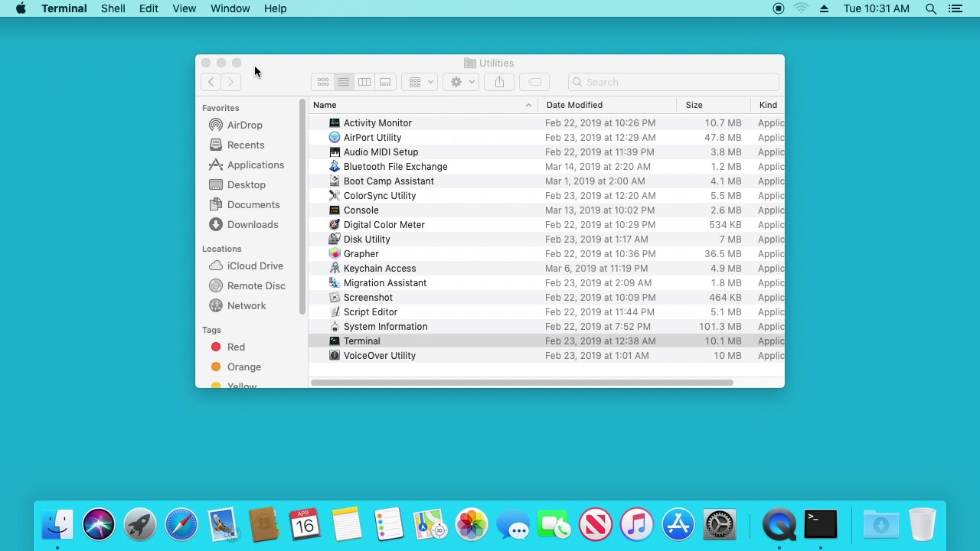Go forward with the forward arrow

click(230, 82)
